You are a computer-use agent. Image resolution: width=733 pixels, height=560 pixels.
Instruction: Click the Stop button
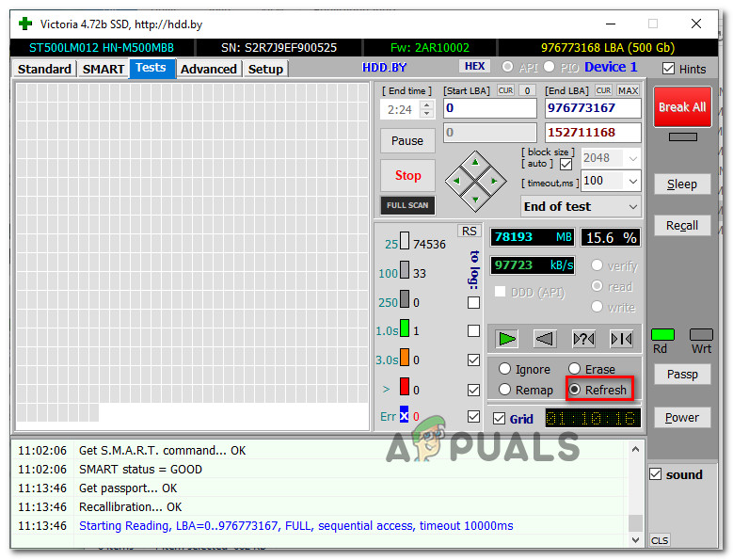coord(407,175)
